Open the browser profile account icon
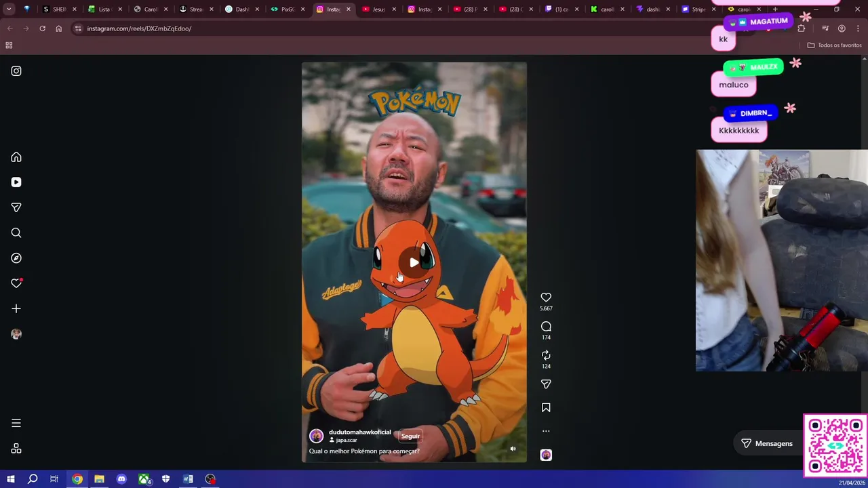 point(842,28)
